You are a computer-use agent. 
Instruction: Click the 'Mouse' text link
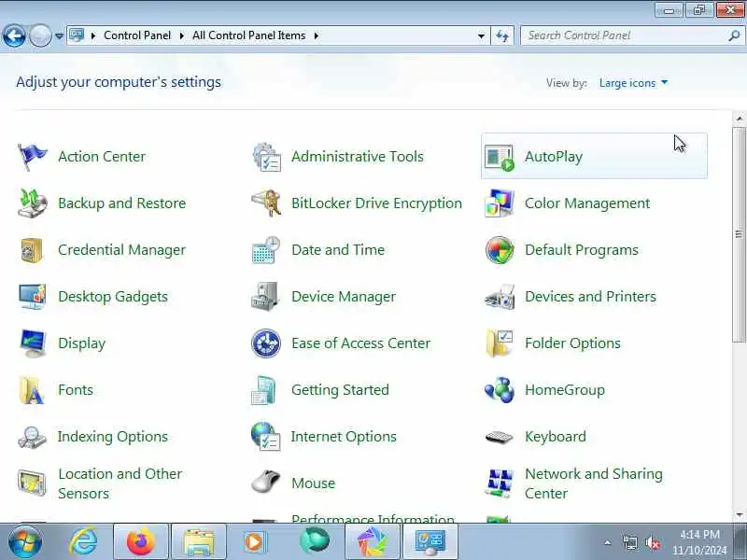(313, 483)
